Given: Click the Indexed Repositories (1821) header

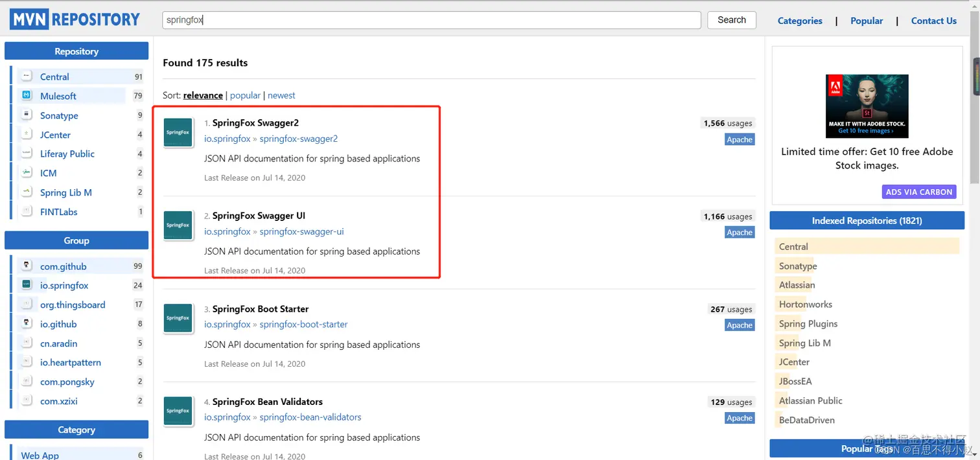Looking at the screenshot, I should pos(867,221).
